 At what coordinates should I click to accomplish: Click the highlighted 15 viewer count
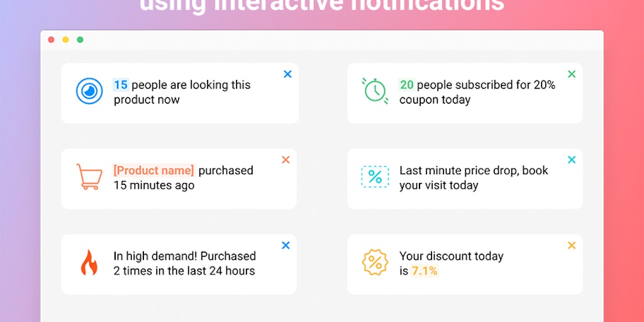pos(121,85)
